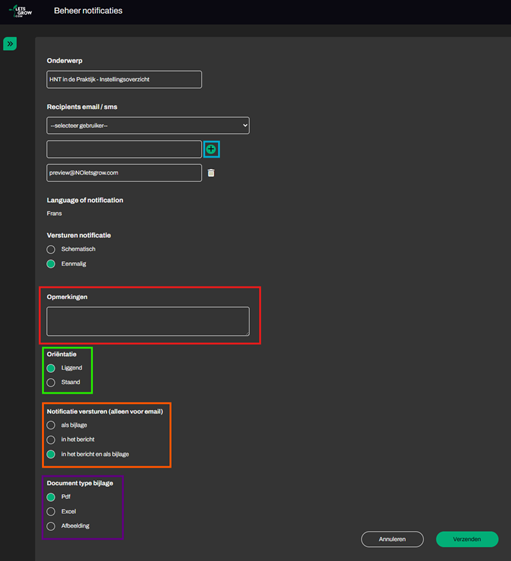511x561 pixels.
Task: Click into the Opmerkingen text area
Action: 148,321
